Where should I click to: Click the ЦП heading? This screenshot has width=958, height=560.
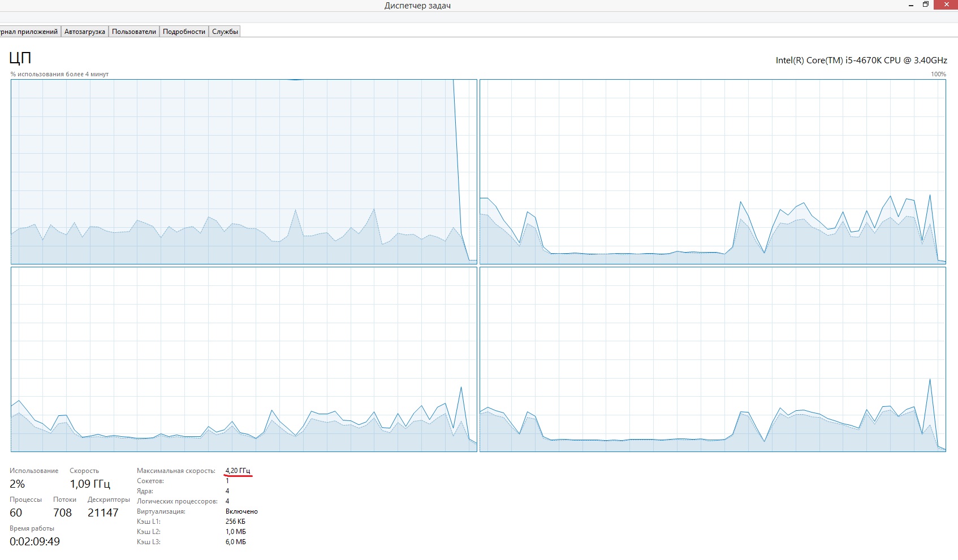coord(20,58)
